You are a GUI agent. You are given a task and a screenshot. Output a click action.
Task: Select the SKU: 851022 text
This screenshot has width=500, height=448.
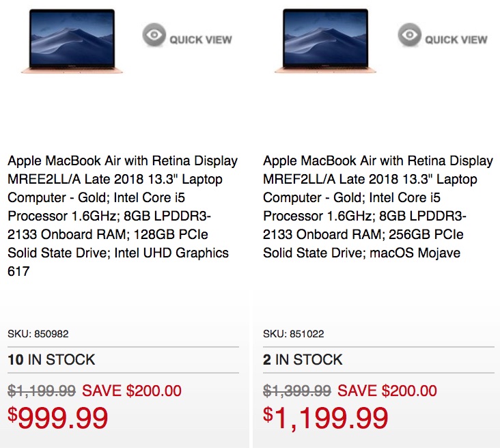294,334
